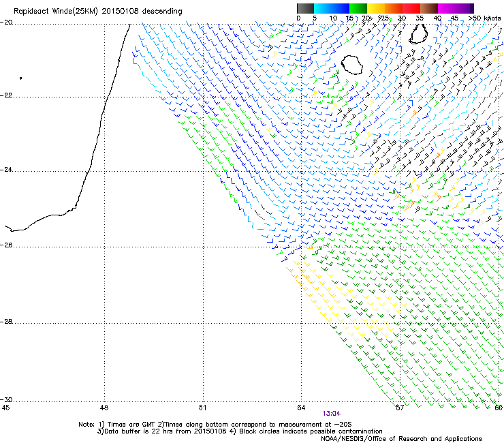Click the "51" longitude axis label
The width and height of the screenshot is (504, 443).
[x=202, y=408]
